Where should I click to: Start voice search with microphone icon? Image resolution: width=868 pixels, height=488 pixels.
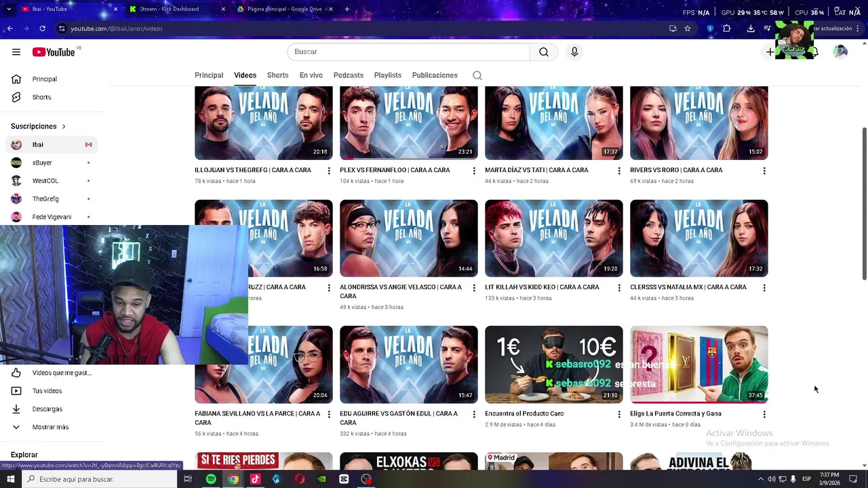coord(574,52)
